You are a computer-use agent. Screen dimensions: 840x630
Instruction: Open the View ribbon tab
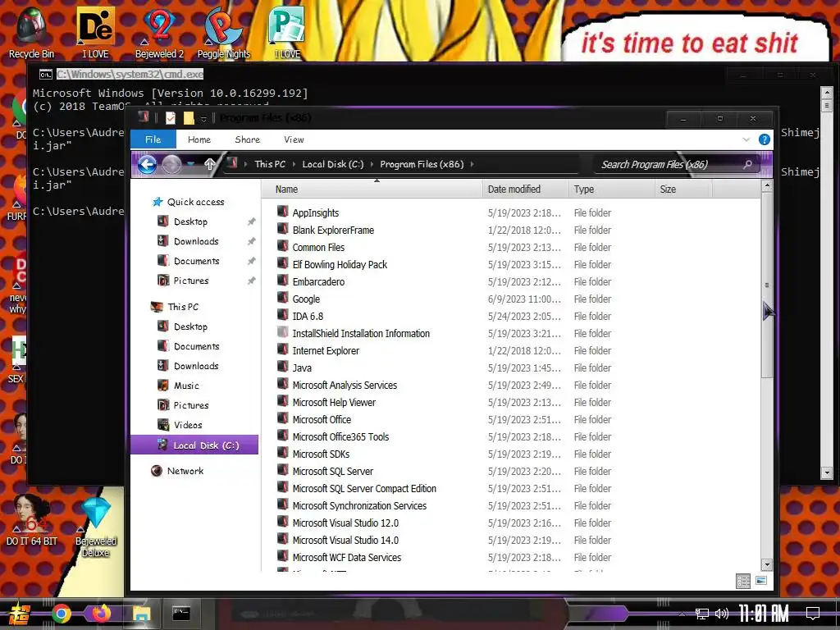tap(294, 139)
